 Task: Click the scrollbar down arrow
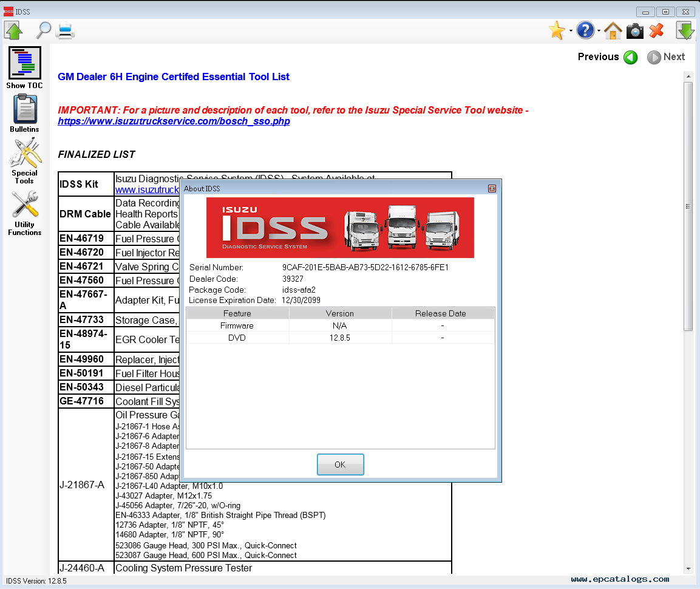point(688,569)
